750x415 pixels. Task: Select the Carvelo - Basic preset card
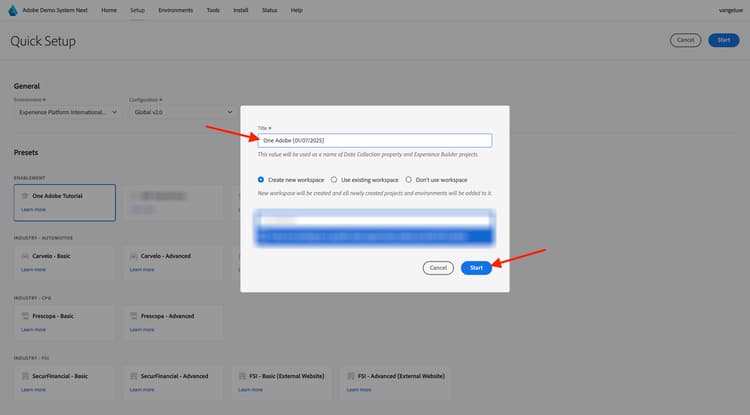tap(65, 262)
